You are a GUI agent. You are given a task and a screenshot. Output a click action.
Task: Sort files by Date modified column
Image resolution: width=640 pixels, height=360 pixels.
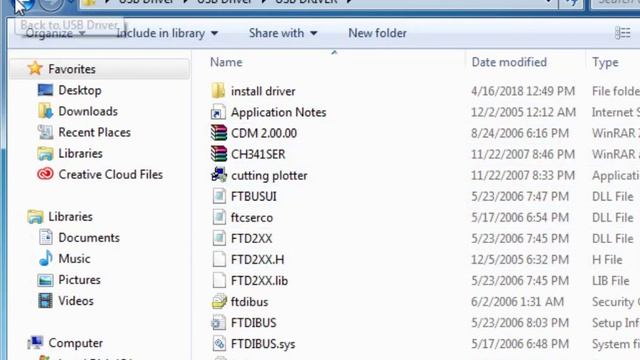pos(509,62)
